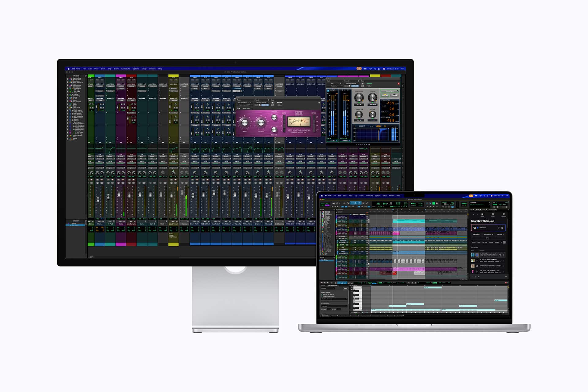This screenshot has height=392, width=588.
Task: Open the Window menu on the laptop
Action: [x=391, y=196]
